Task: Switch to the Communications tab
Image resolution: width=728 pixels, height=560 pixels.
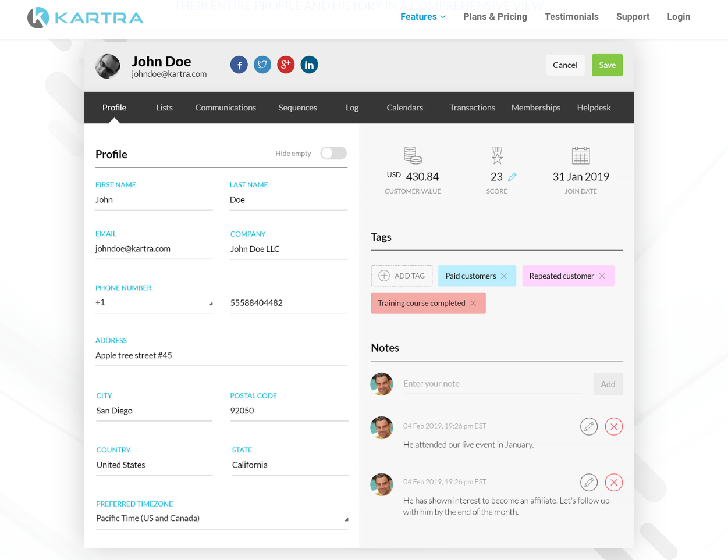Action: click(x=225, y=108)
